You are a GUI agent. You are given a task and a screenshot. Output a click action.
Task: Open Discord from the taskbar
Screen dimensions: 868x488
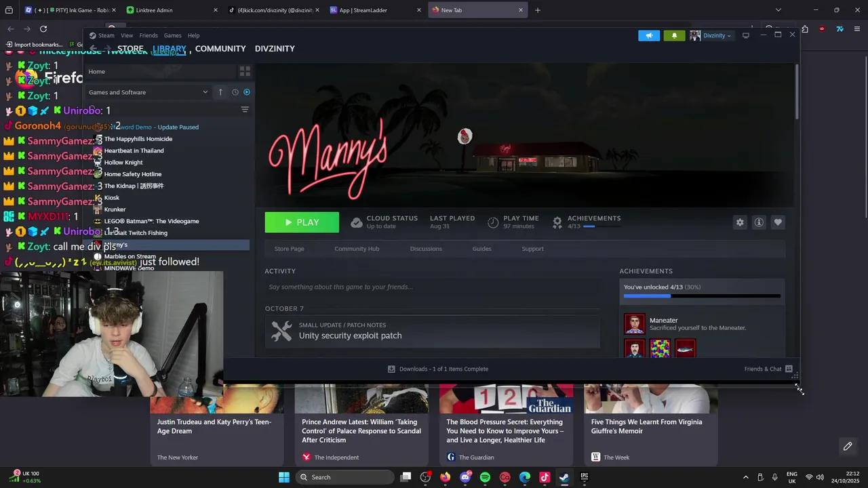pos(465,477)
